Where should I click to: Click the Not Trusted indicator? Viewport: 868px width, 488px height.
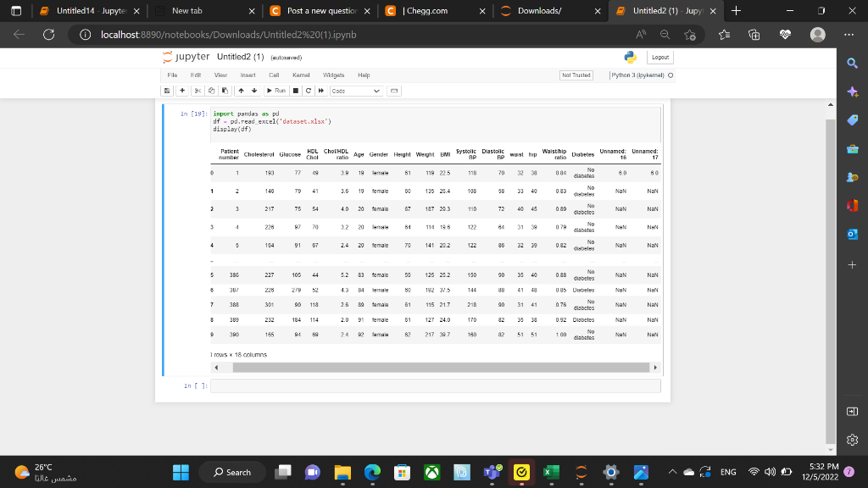(576, 75)
